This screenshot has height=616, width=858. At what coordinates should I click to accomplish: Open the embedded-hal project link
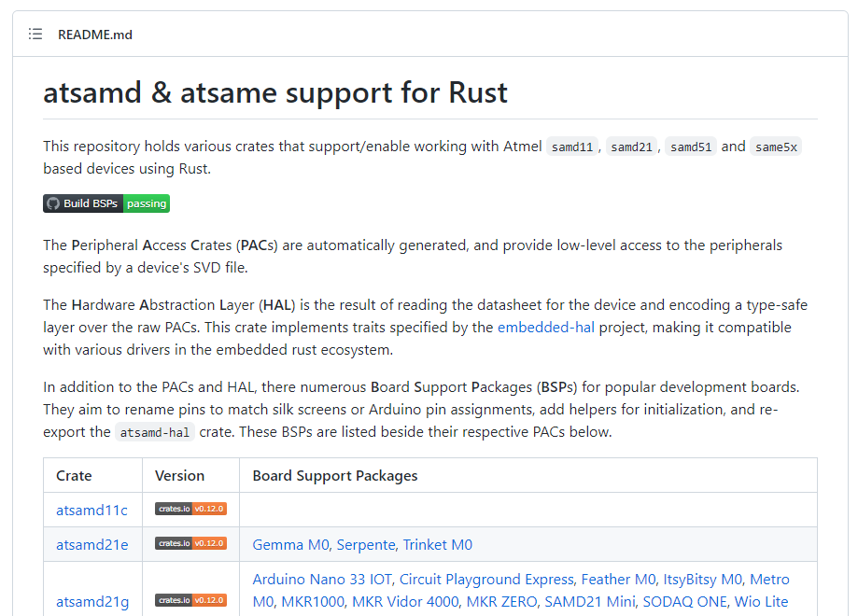pos(546,328)
